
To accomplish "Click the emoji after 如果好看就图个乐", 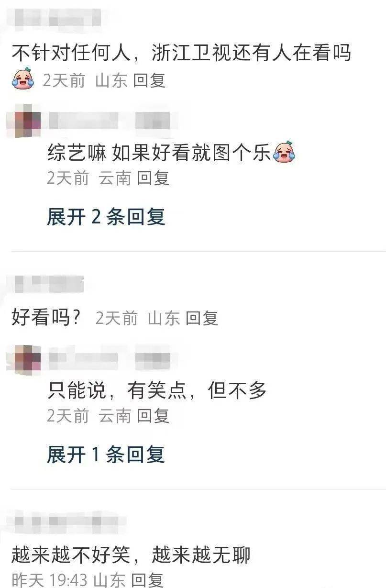I will click(284, 153).
